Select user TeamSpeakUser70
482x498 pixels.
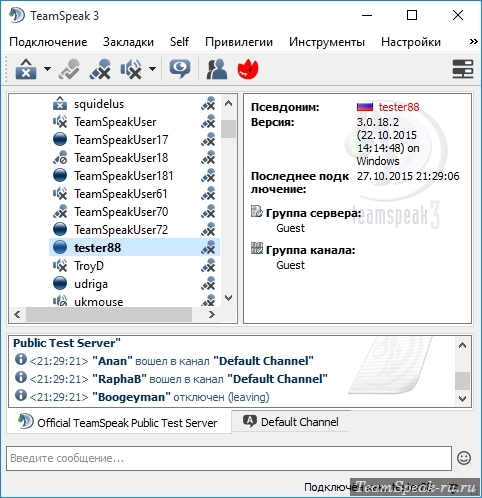click(x=121, y=212)
